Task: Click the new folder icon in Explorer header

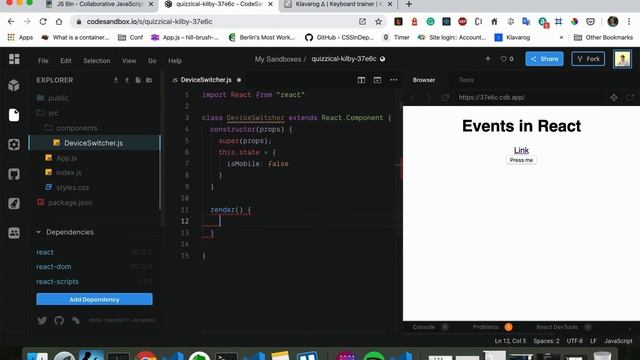Action: [x=149, y=80]
